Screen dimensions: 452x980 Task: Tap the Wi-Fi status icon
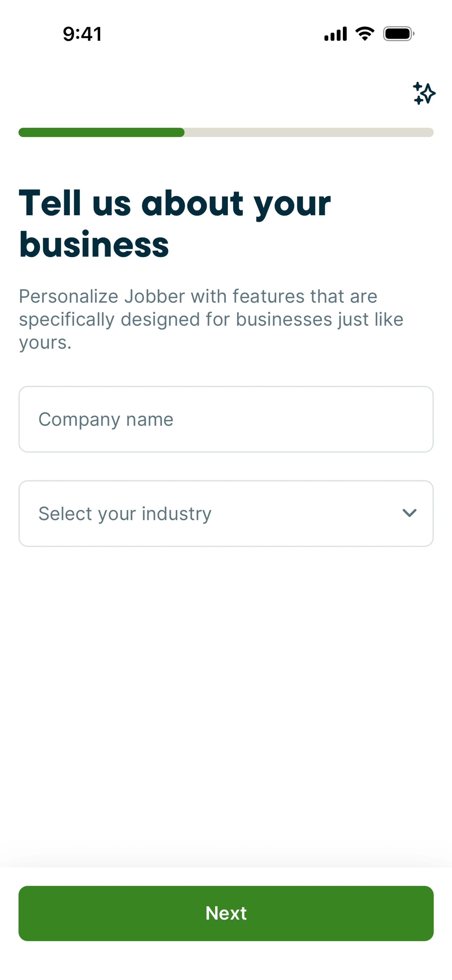tap(364, 34)
